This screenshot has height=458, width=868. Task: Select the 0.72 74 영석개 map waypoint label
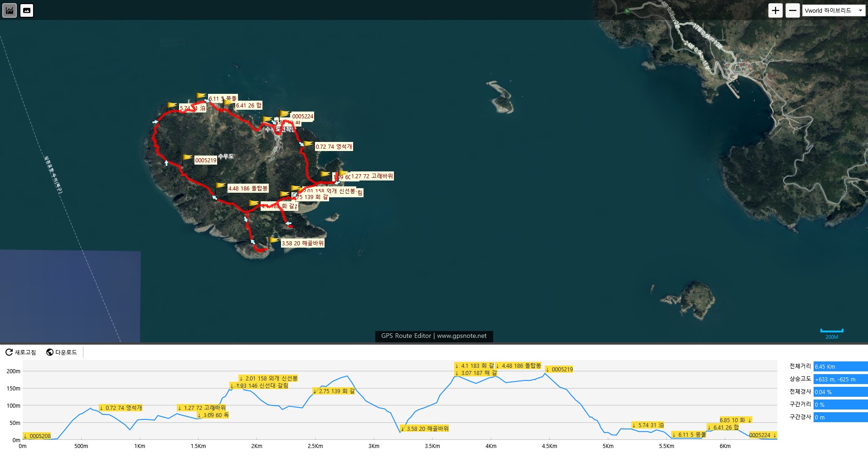click(x=334, y=146)
